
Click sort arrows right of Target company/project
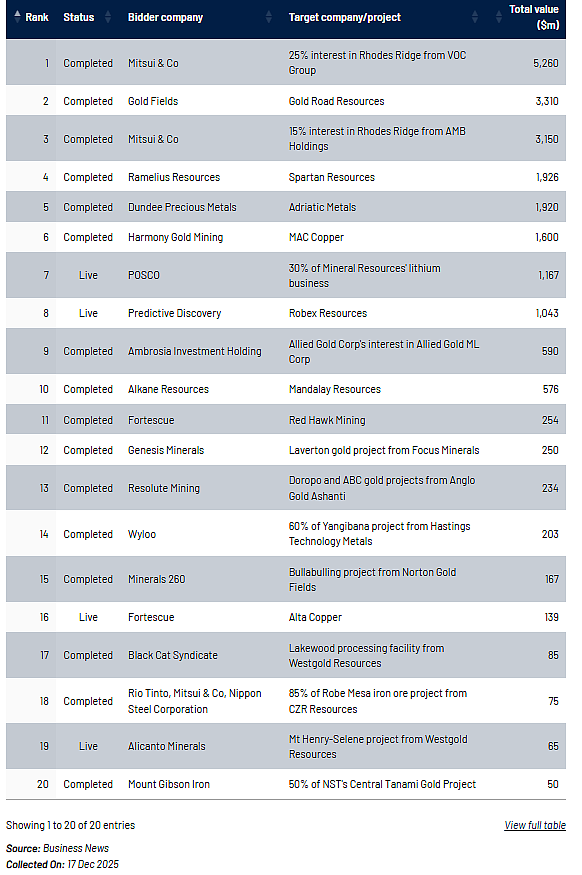pyautogui.click(x=475, y=17)
